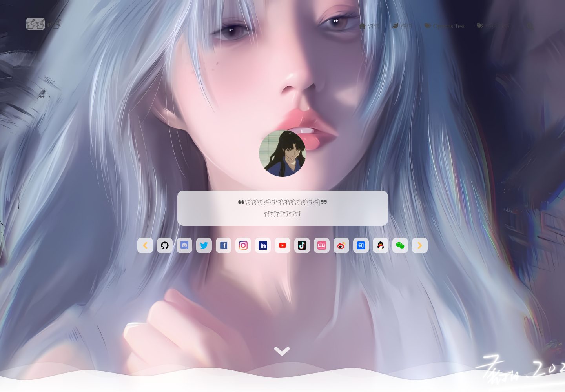
Task: Click the right arrow beside social icons
Action: [x=420, y=245]
